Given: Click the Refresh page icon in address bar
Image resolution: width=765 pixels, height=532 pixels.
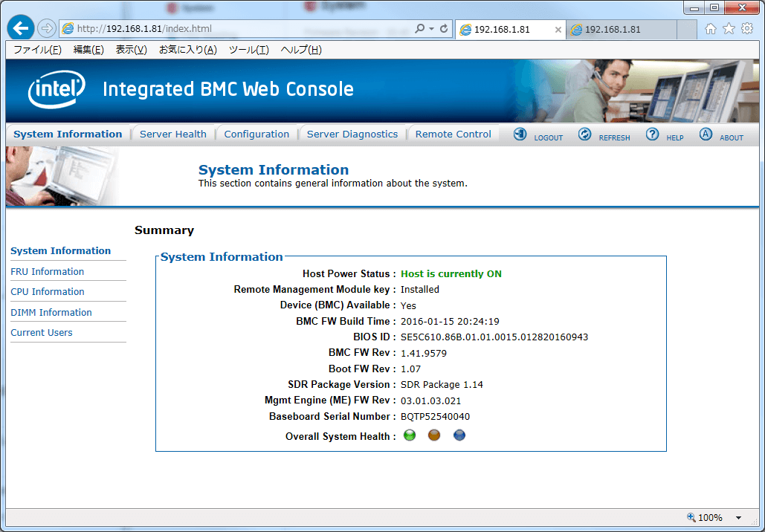Looking at the screenshot, I should [444, 29].
